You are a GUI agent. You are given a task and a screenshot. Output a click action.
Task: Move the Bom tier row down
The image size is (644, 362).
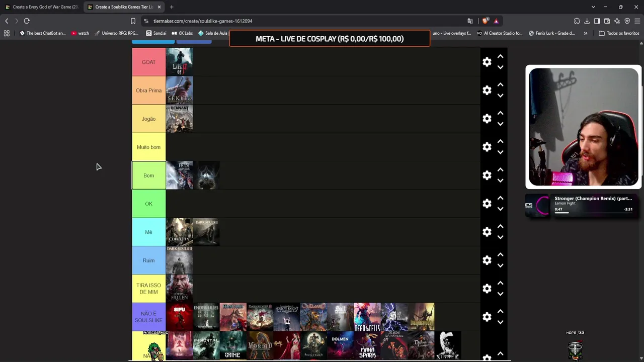(x=500, y=180)
